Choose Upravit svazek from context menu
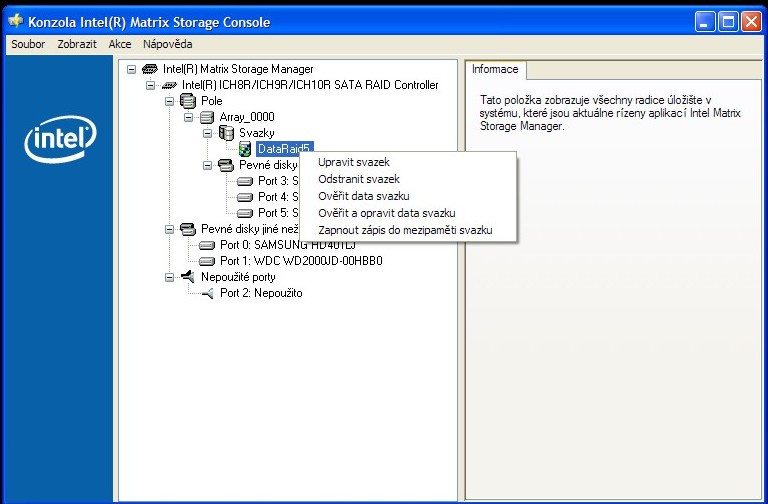Image resolution: width=768 pixels, height=504 pixels. click(x=353, y=162)
